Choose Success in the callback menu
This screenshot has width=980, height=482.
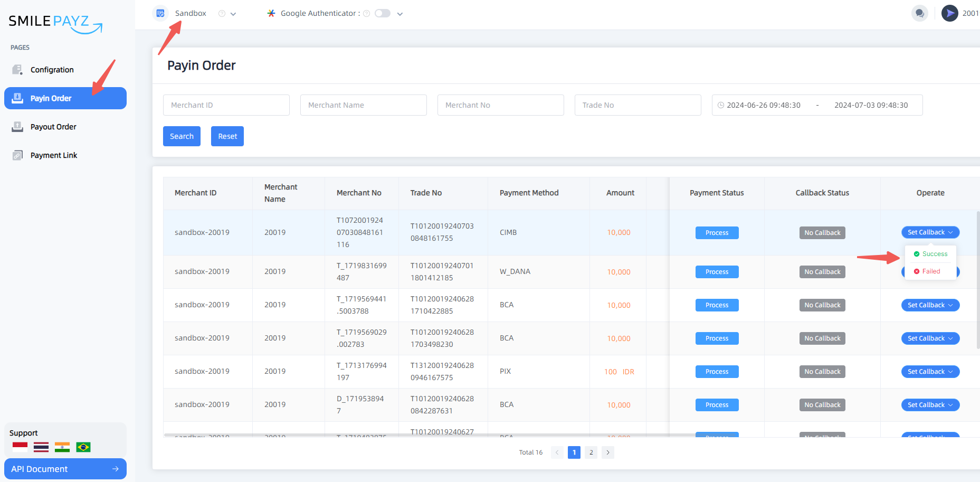click(x=930, y=254)
